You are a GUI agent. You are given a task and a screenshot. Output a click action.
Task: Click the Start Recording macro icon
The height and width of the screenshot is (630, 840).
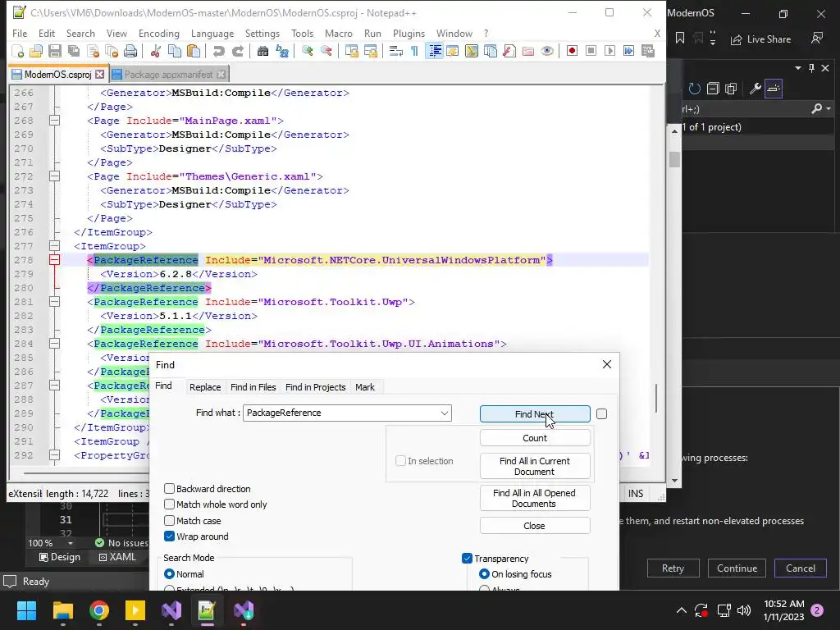(572, 52)
